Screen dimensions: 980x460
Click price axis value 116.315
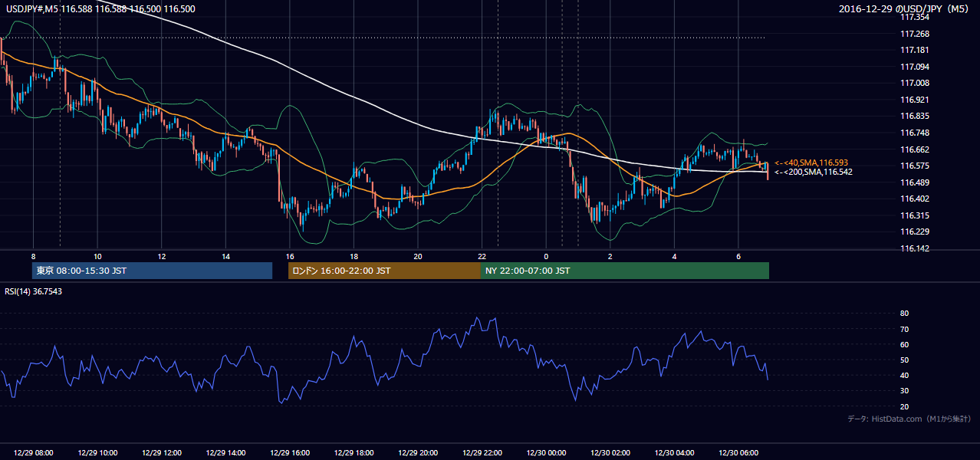[x=914, y=215]
